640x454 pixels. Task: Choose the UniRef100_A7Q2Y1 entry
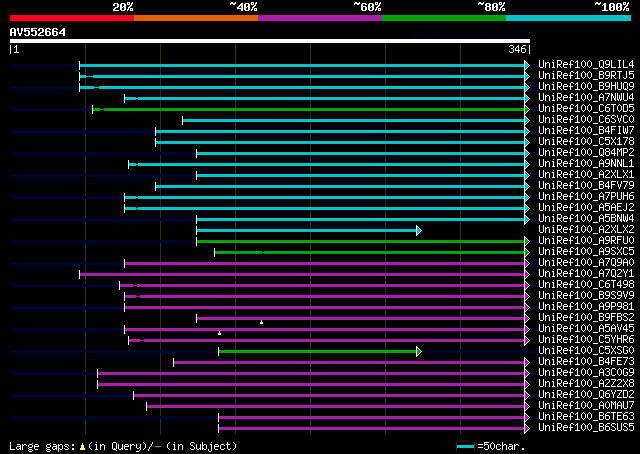[586, 274]
